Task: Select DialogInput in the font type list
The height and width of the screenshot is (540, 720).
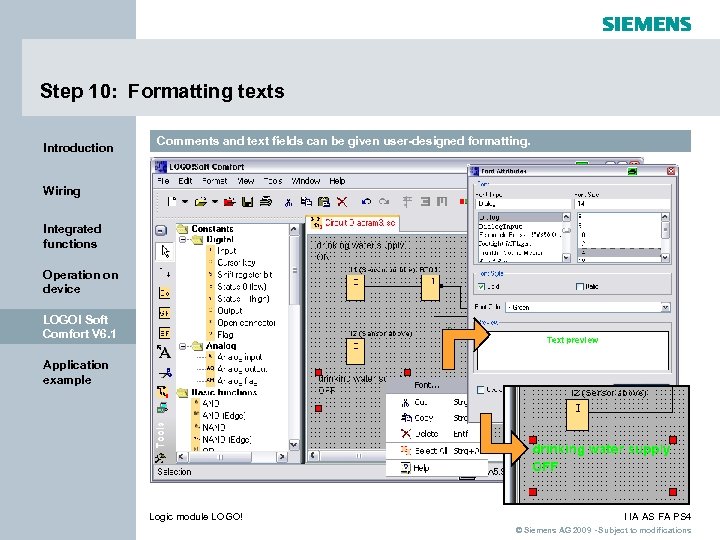Action: (x=520, y=226)
